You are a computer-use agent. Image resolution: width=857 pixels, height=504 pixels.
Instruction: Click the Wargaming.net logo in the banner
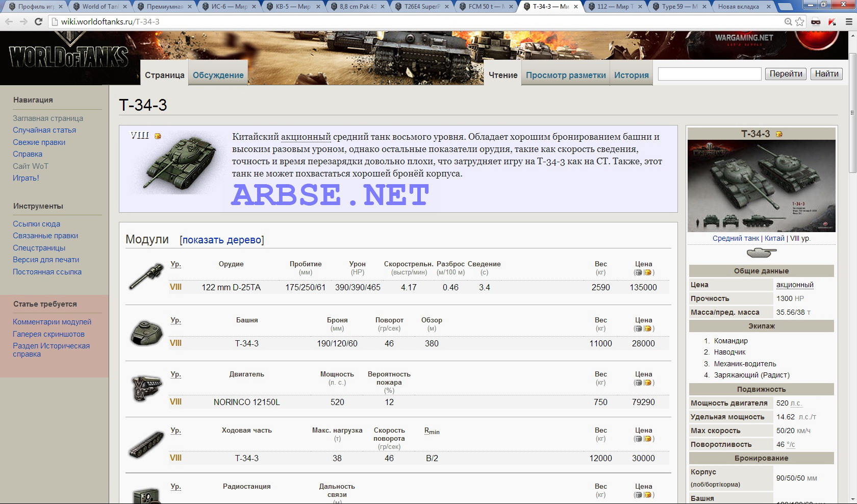tap(744, 39)
